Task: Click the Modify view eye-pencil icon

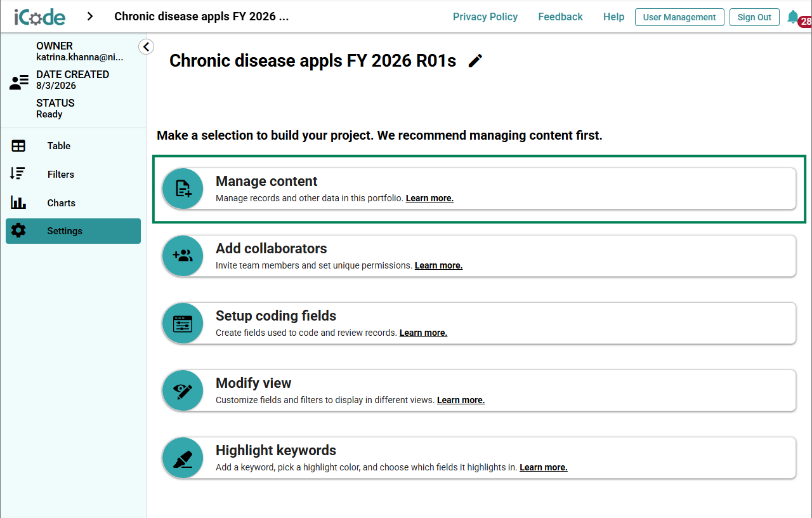Action: (x=183, y=390)
